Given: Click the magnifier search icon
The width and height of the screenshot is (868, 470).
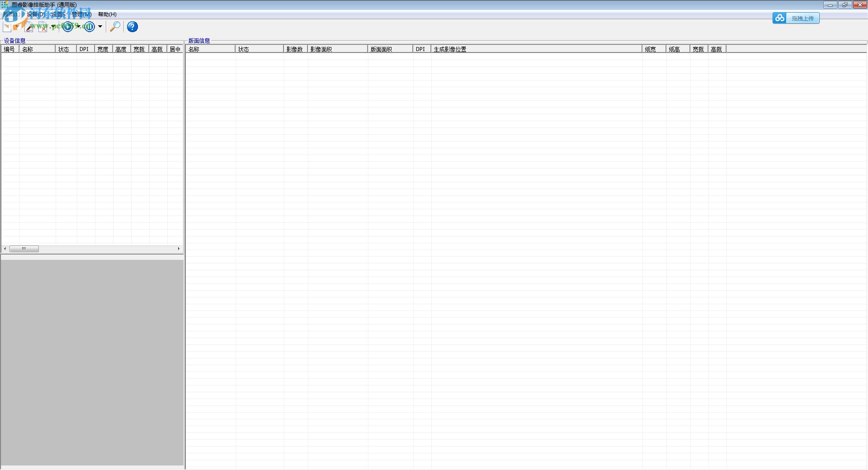Looking at the screenshot, I should point(115,27).
